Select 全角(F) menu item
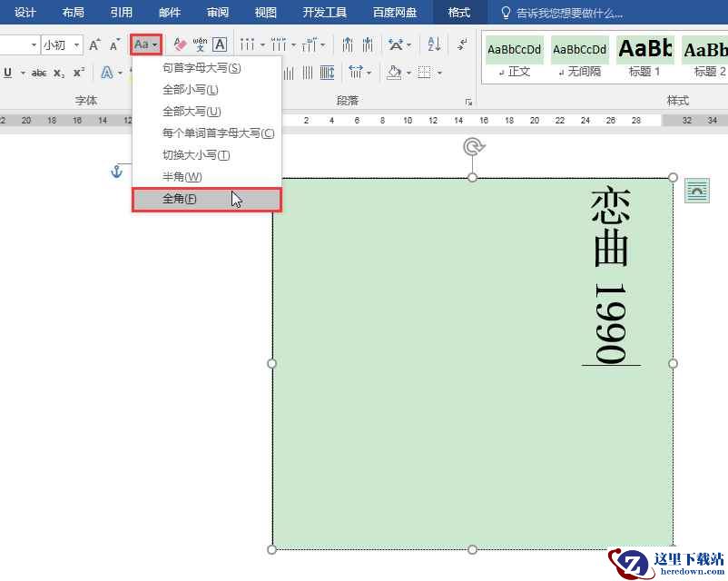 pos(207,199)
